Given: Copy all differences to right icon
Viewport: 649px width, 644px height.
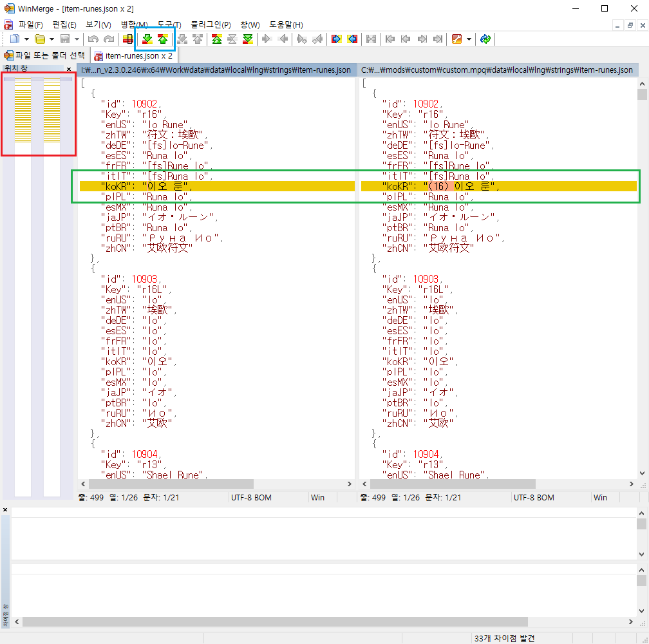Looking at the screenshot, I should (x=337, y=39).
